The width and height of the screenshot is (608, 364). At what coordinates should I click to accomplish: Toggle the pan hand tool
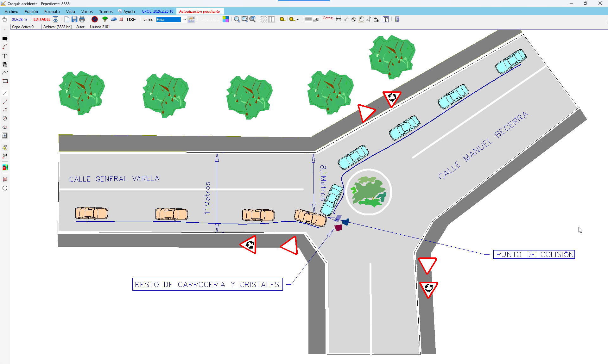(x=5, y=19)
